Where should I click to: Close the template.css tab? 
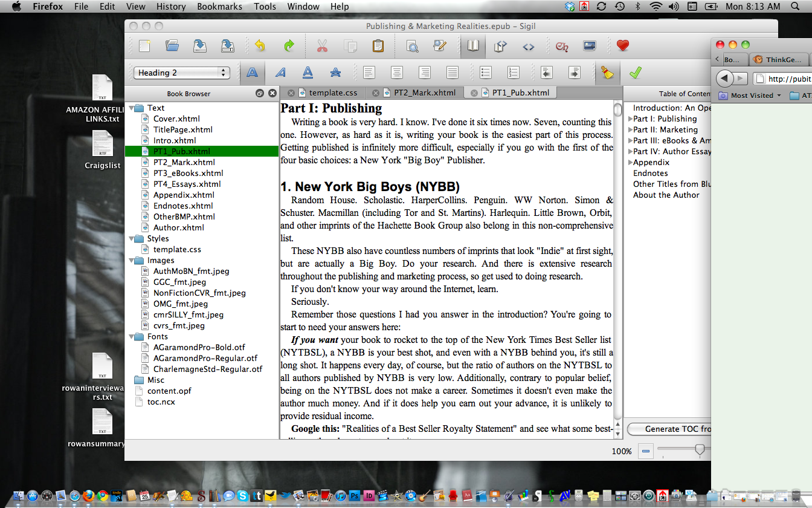point(291,93)
